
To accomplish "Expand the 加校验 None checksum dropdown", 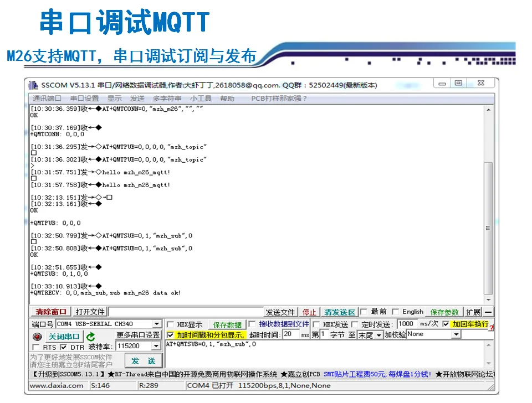I will (x=456, y=334).
